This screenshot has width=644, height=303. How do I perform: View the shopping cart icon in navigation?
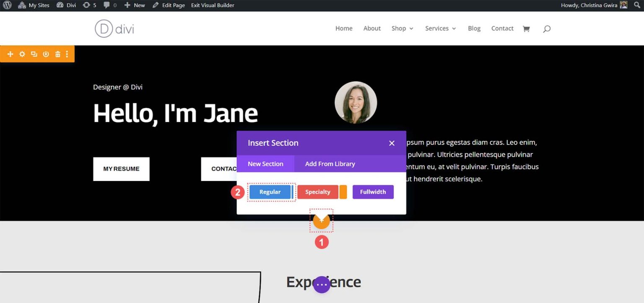coord(527,28)
